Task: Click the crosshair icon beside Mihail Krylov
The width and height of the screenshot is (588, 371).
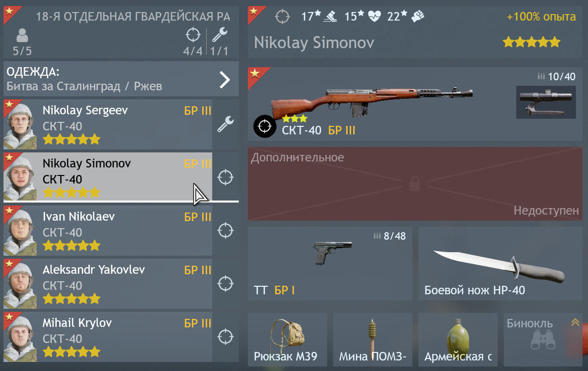Action: click(225, 337)
